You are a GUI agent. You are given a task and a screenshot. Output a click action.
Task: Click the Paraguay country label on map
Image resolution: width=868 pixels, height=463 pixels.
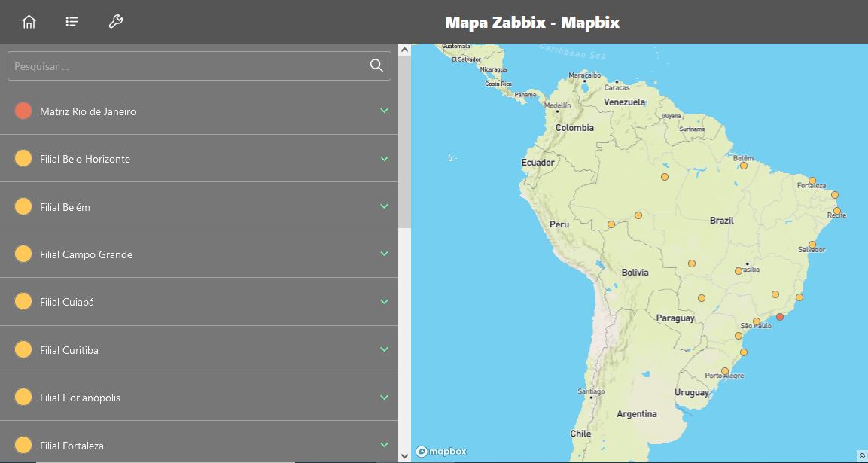[x=675, y=318]
